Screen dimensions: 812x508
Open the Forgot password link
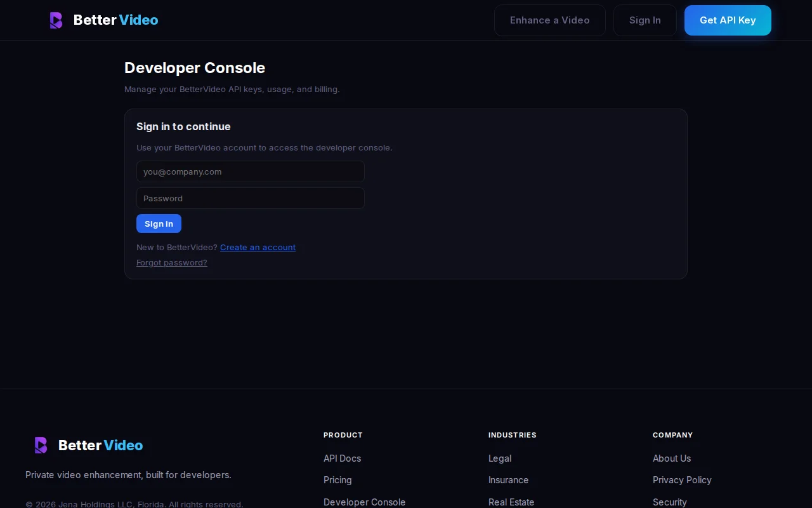point(172,262)
